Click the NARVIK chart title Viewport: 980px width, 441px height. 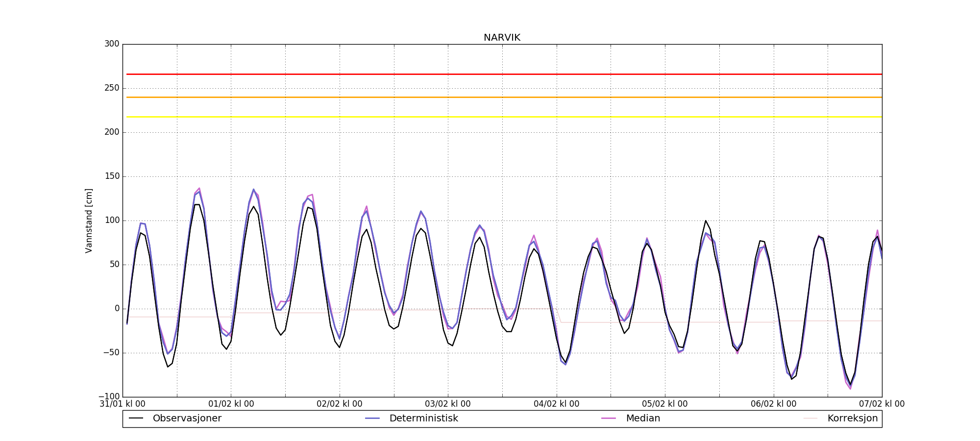coord(502,38)
